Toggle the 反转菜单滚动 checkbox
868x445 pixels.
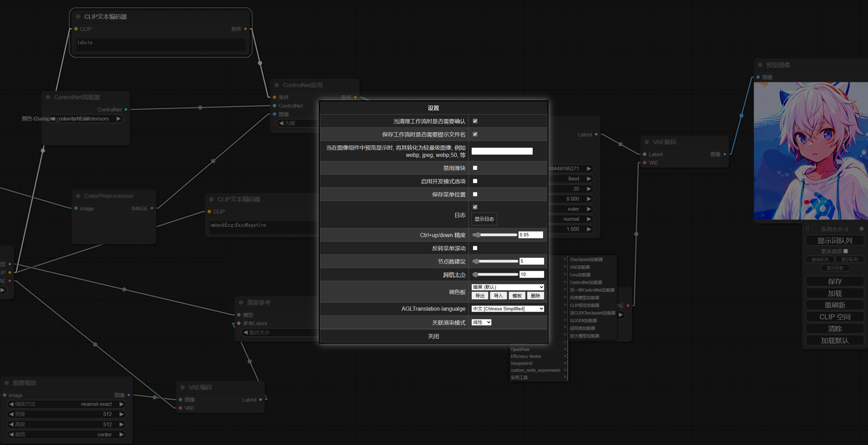point(475,248)
